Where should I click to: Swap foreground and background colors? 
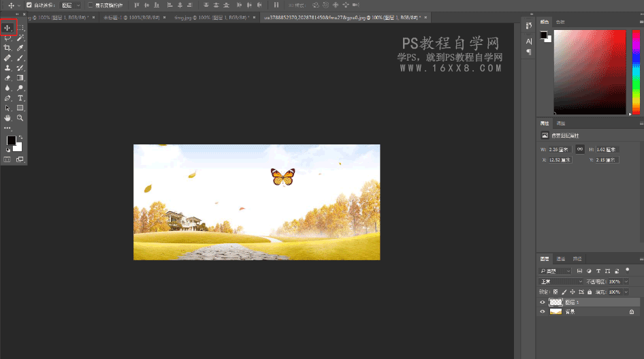pyautogui.click(x=20, y=137)
